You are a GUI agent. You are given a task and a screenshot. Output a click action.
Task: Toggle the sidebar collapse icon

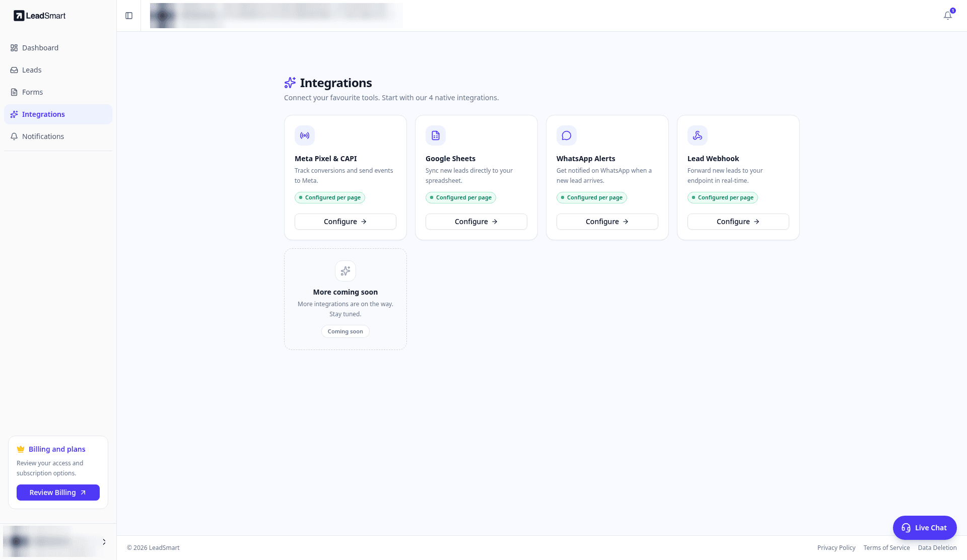pos(129,16)
